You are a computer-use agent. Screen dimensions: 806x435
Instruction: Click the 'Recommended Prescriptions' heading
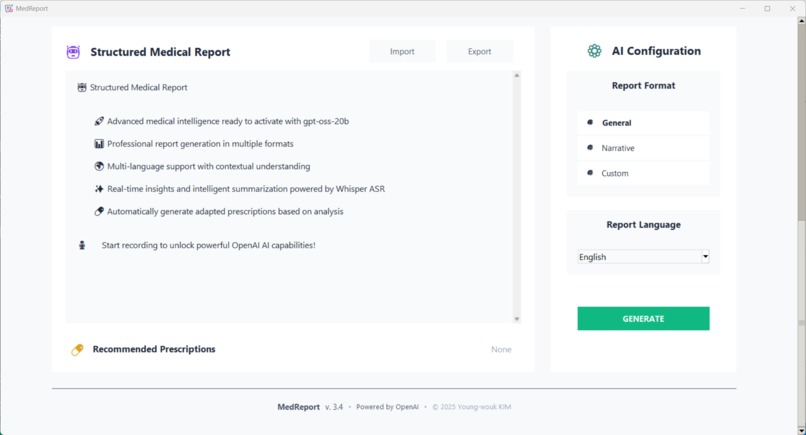tap(154, 349)
